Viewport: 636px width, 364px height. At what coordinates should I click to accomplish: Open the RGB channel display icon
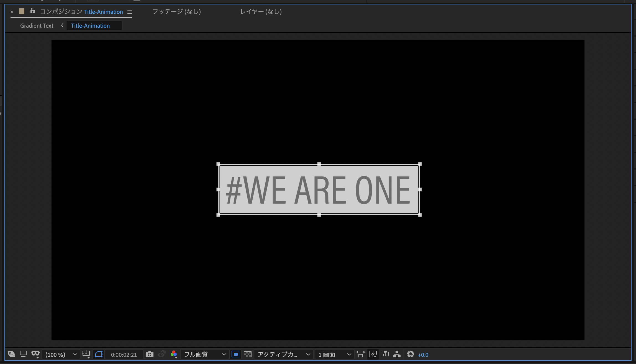coord(174,354)
